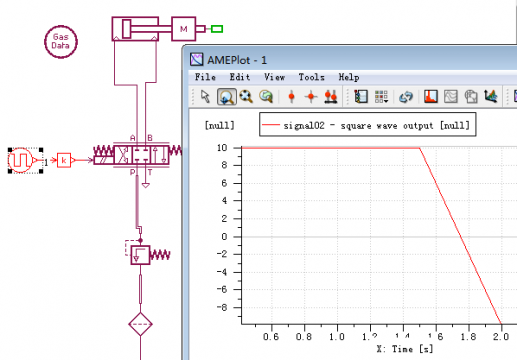Click the signal02 square wave legend entry
The image size is (517, 360).
coord(367,125)
